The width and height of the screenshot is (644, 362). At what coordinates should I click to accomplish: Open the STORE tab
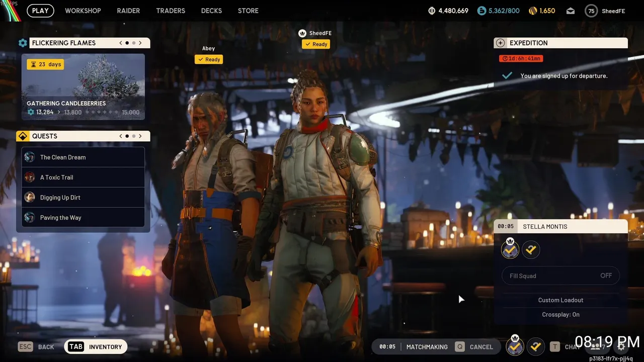point(248,11)
